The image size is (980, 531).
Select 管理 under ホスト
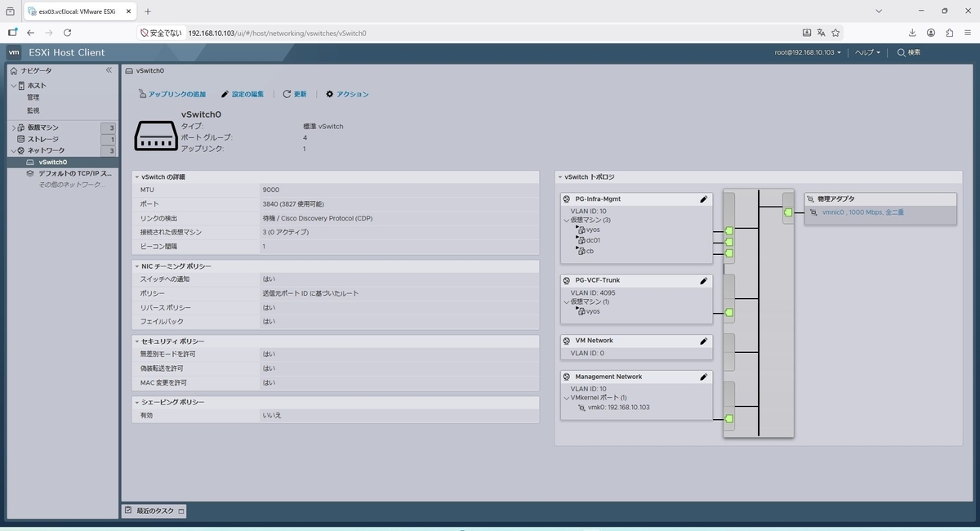(33, 97)
